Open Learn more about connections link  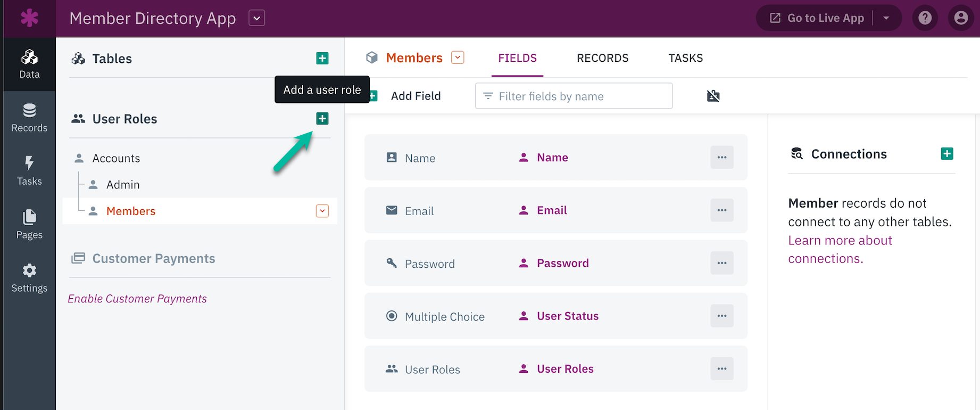pyautogui.click(x=840, y=249)
